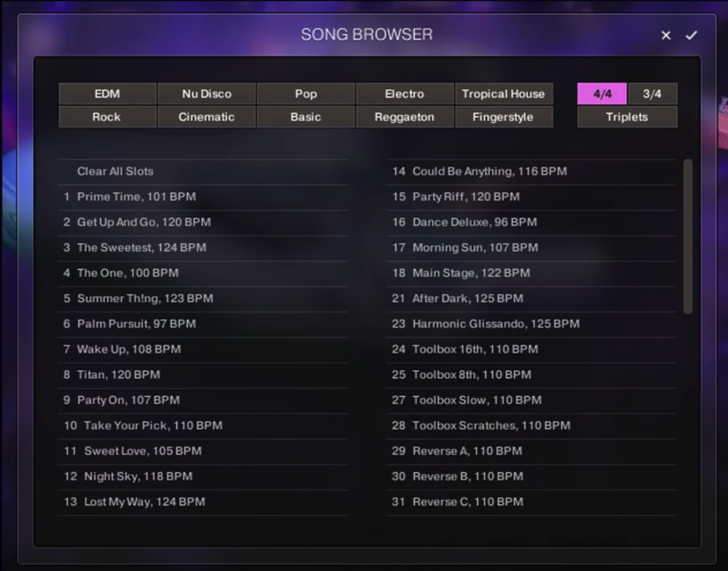Choose Sweet Love, 105 BPM
The image size is (728, 571).
203,451
